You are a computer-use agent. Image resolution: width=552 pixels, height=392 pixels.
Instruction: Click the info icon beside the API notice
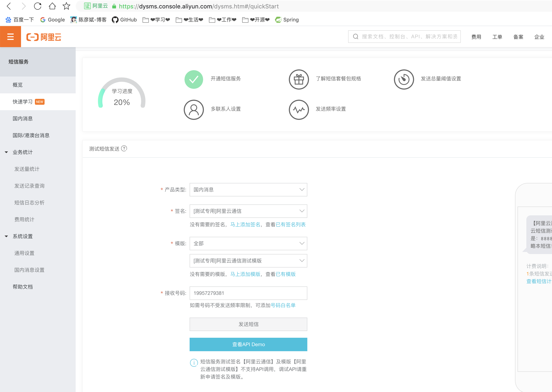(x=194, y=362)
